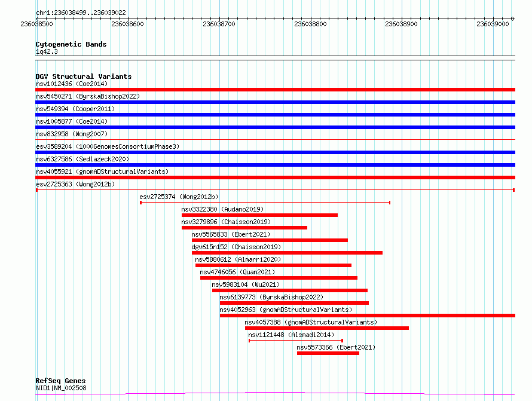Click the red nsv4055921 variant bar
The width and height of the screenshot is (532, 401).
click(275, 177)
